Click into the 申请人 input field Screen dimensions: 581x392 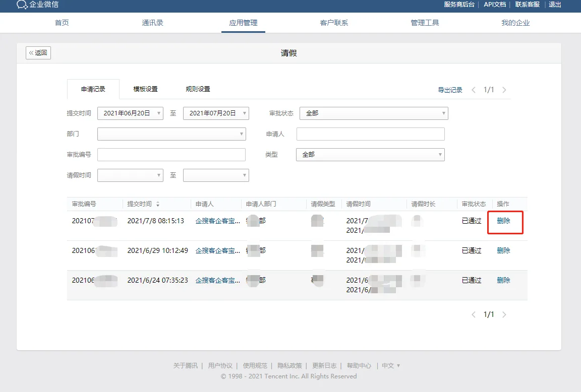pyautogui.click(x=370, y=134)
